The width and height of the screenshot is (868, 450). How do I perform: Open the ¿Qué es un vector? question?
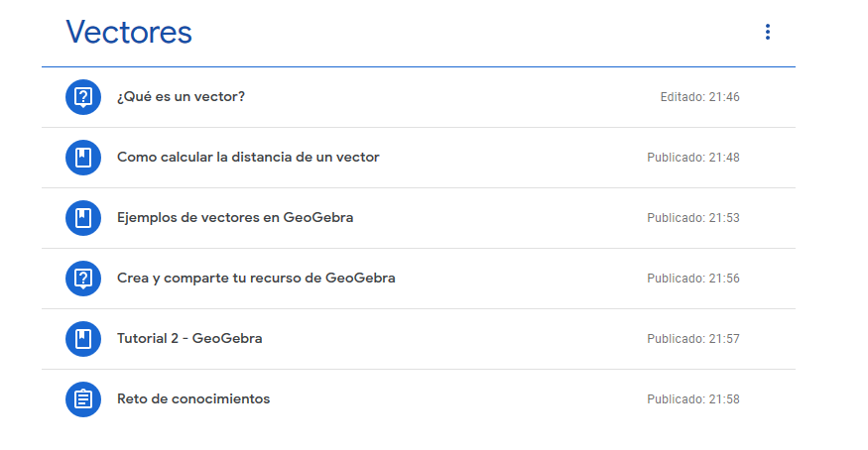(x=181, y=97)
